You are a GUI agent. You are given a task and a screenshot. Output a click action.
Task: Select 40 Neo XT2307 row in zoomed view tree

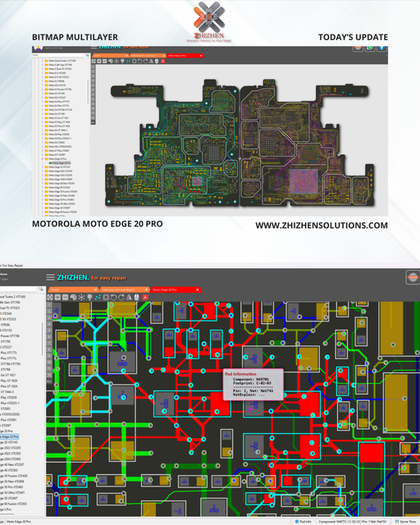(12, 464)
